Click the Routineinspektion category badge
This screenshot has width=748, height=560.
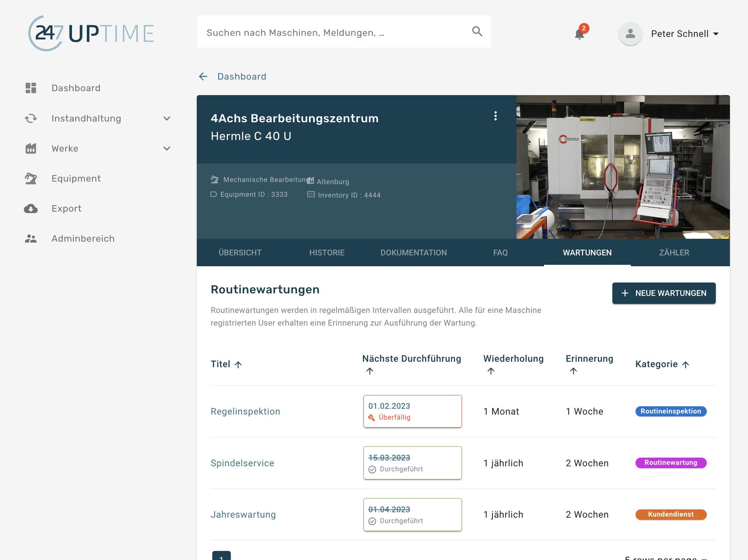point(671,411)
